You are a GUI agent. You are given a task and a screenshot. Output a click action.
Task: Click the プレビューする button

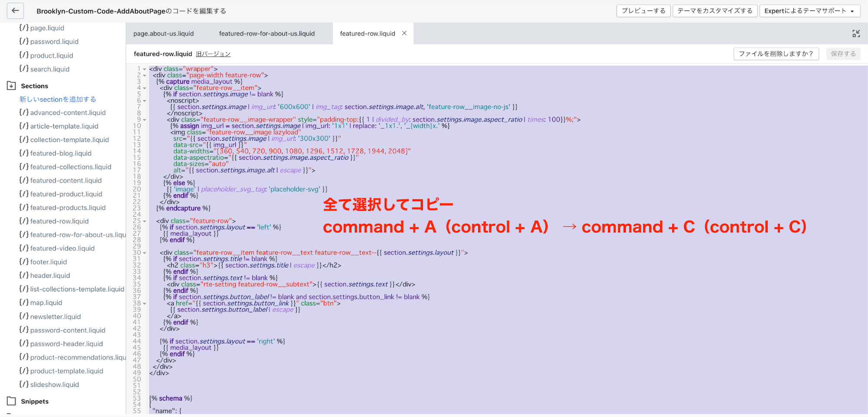coord(643,11)
